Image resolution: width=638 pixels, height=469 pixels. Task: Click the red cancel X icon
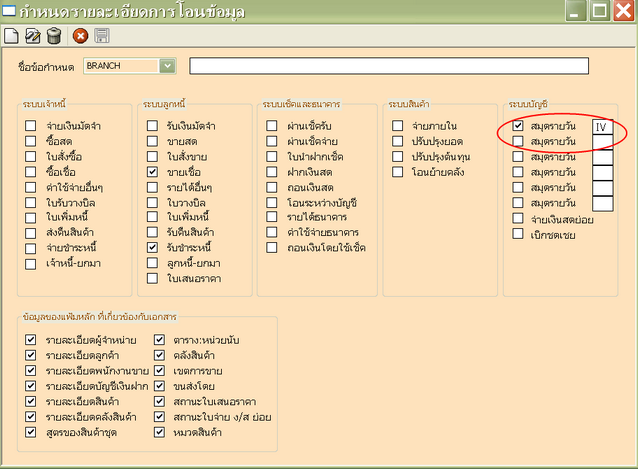click(81, 36)
